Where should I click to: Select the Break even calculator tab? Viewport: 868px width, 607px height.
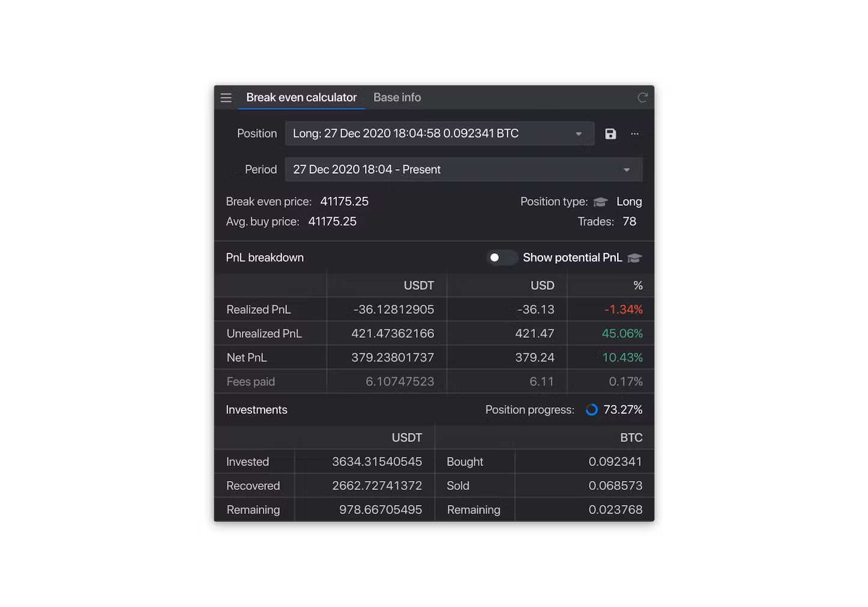click(x=301, y=97)
